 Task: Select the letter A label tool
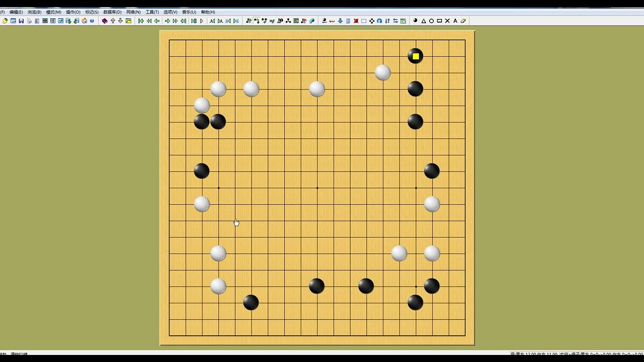point(455,21)
